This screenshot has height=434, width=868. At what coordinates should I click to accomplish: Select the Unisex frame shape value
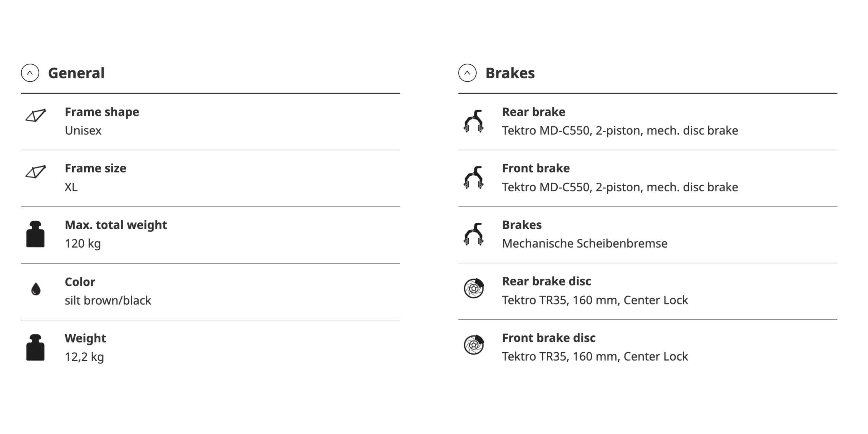(x=83, y=131)
